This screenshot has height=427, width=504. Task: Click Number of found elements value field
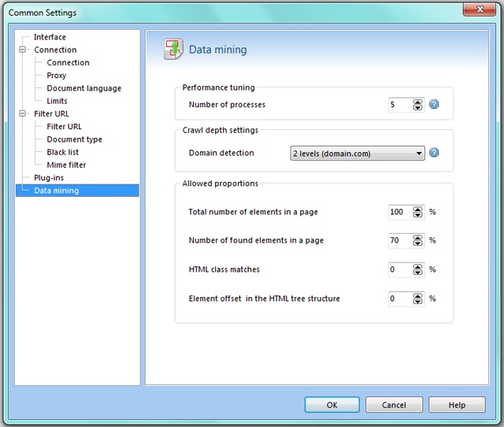coord(401,240)
